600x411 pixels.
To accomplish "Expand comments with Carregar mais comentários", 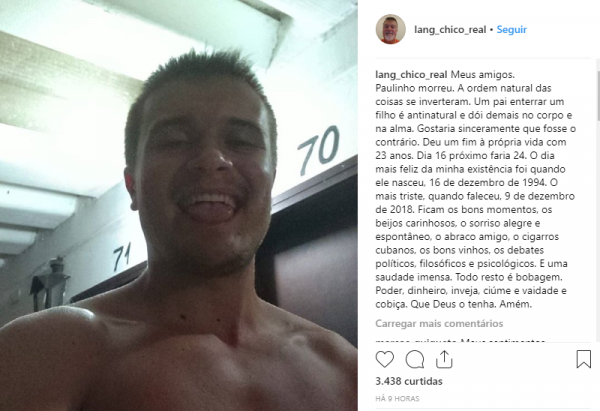I will click(x=439, y=324).
